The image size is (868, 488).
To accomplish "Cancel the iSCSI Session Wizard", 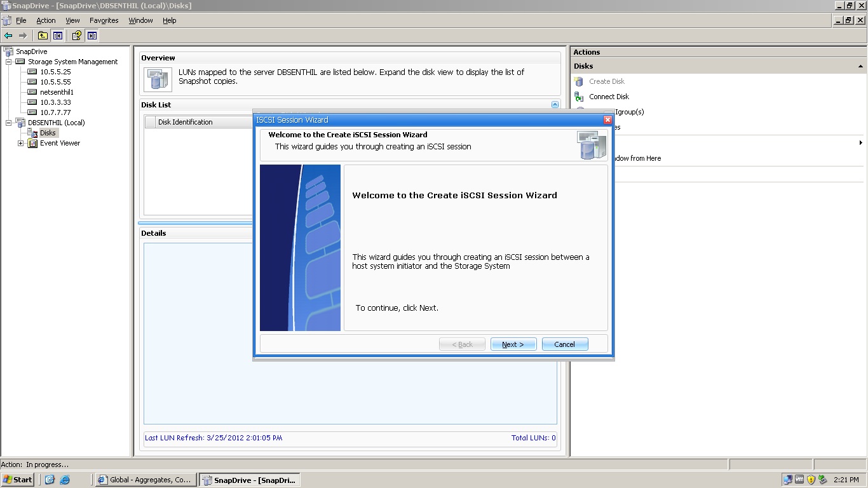I will [564, 344].
